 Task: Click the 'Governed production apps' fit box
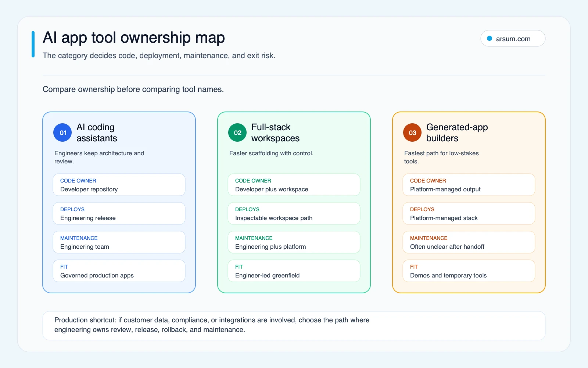click(119, 271)
